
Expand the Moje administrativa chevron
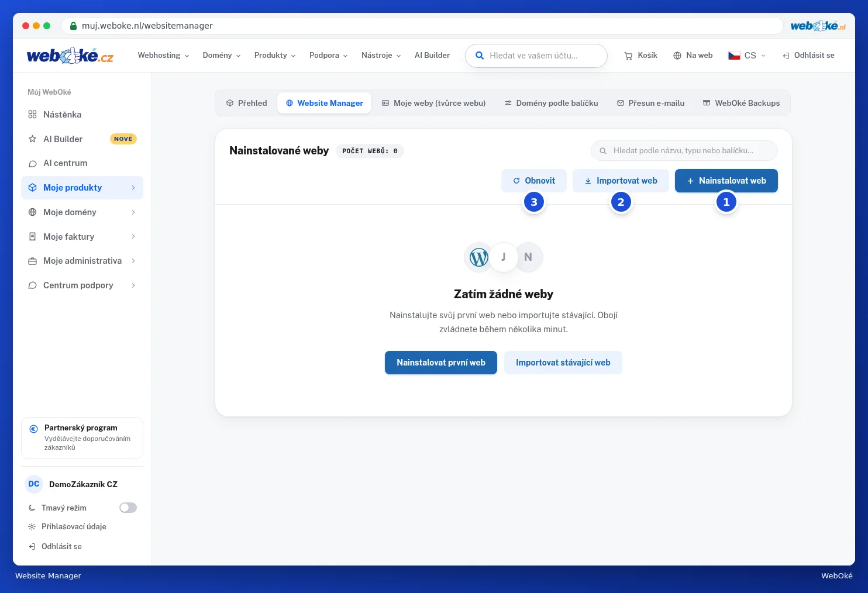[x=133, y=261]
